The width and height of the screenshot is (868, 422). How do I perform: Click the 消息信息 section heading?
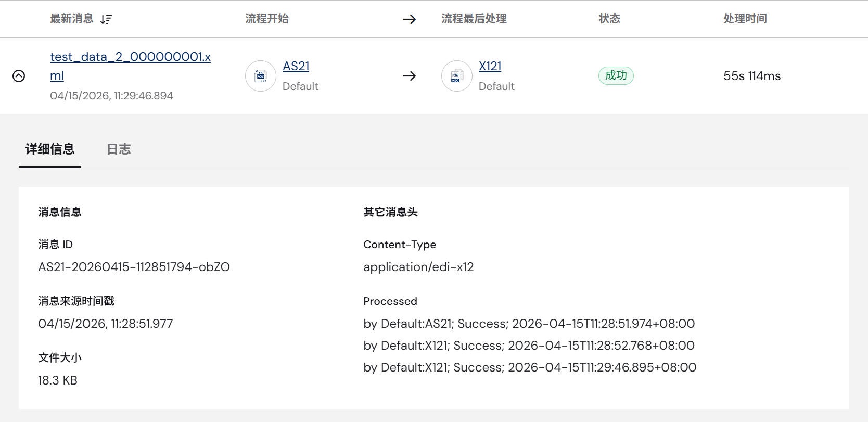tap(60, 212)
